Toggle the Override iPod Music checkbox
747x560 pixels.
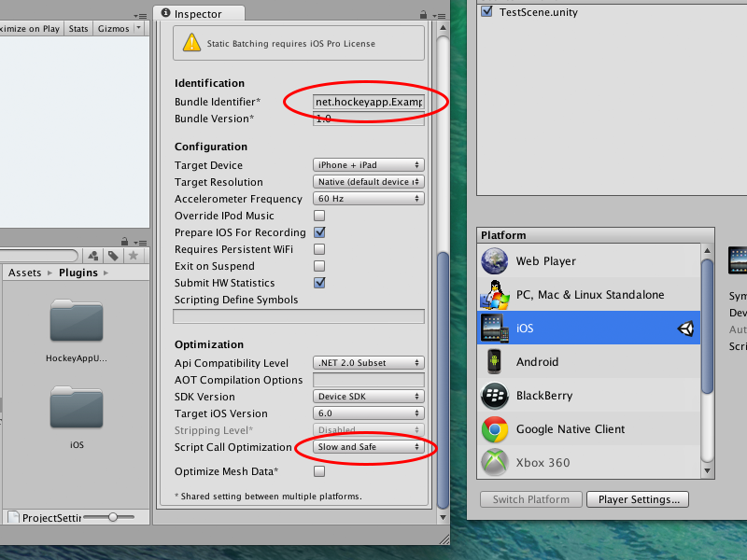319,216
